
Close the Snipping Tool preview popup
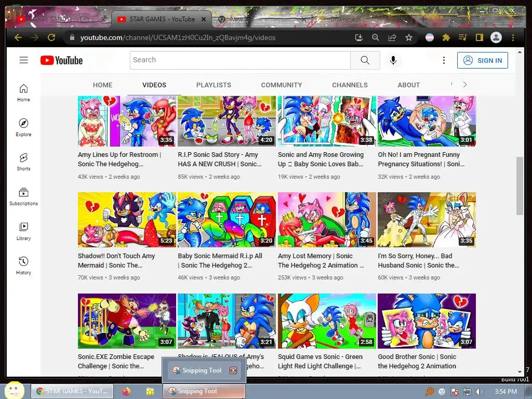coord(233,370)
